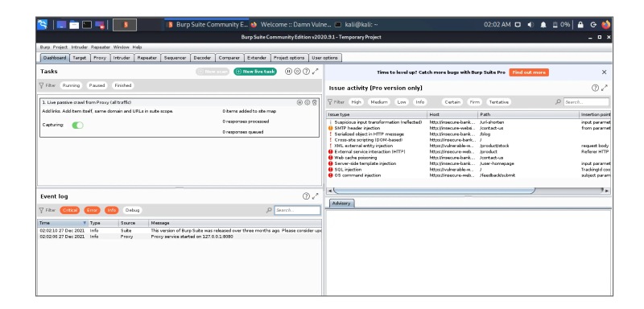Expand the Event log panel
Viewport: 644px width, 309px height.
coord(315,196)
